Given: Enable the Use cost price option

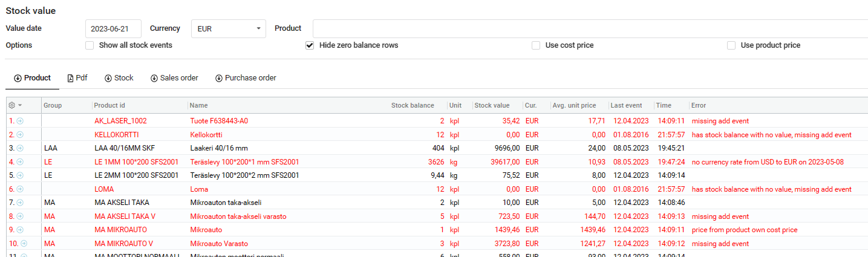Looking at the screenshot, I should pyautogui.click(x=536, y=45).
